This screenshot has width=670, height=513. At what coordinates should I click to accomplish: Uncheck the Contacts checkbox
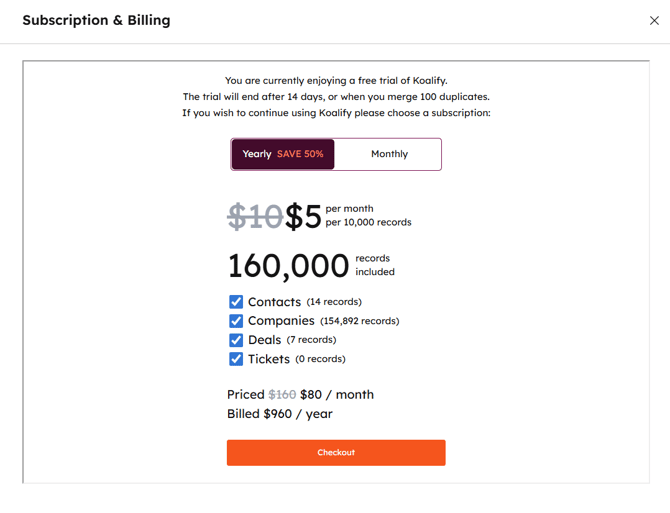[236, 302]
